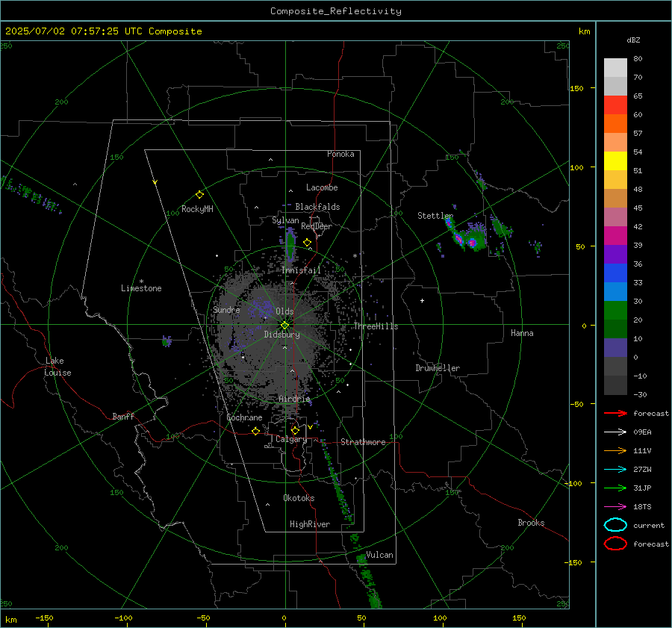Click the yellow diamond marker above Calgary
Screen dimensions: 672x628
click(x=295, y=430)
